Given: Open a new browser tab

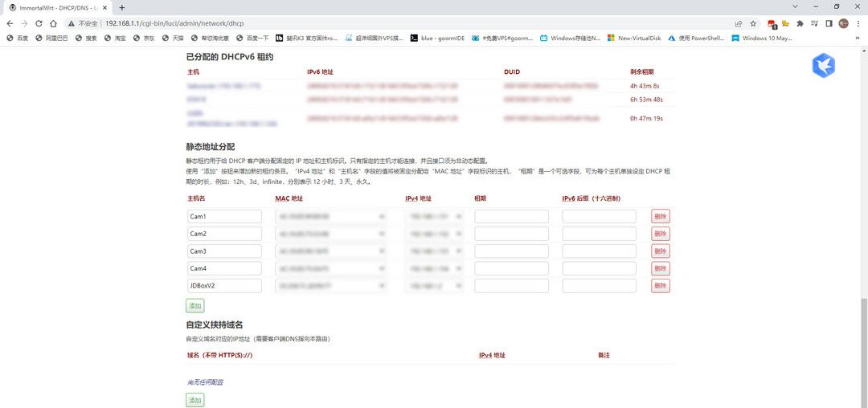Looking at the screenshot, I should pos(122,8).
